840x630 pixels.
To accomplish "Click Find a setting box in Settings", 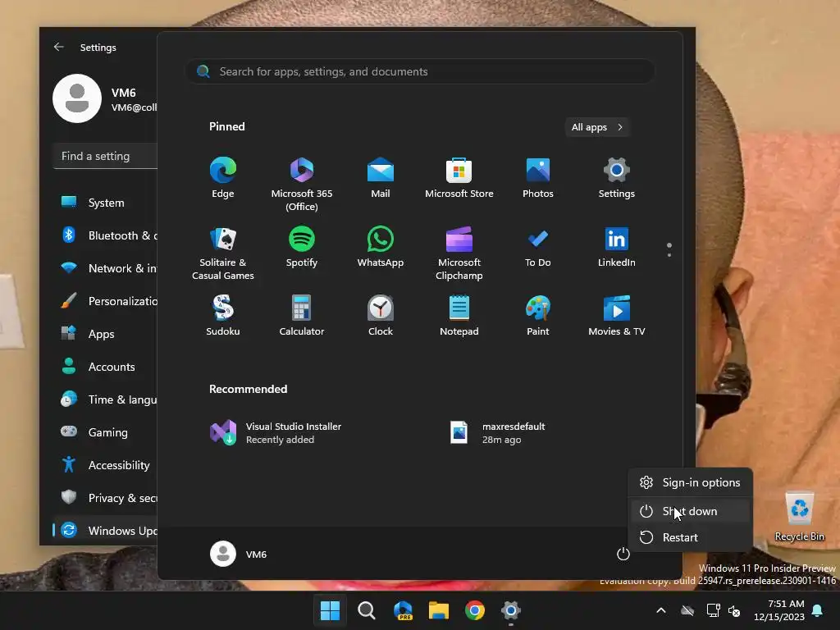I will (106, 156).
